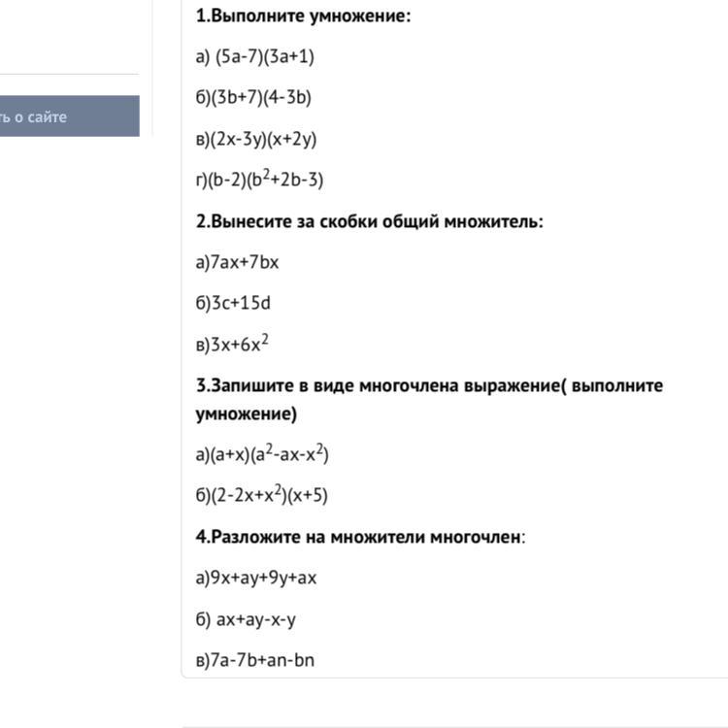
Task: Click the word 'умножение)' on second heading line
Action: click(x=247, y=414)
